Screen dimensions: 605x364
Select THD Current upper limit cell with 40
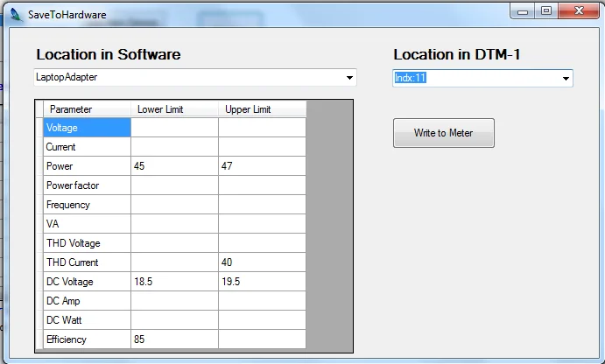tap(262, 262)
